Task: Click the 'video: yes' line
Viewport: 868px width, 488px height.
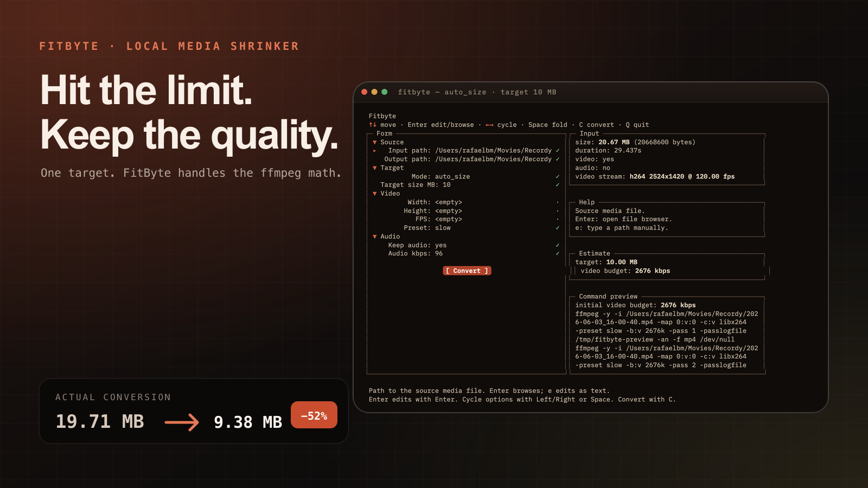Action: pyautogui.click(x=595, y=159)
